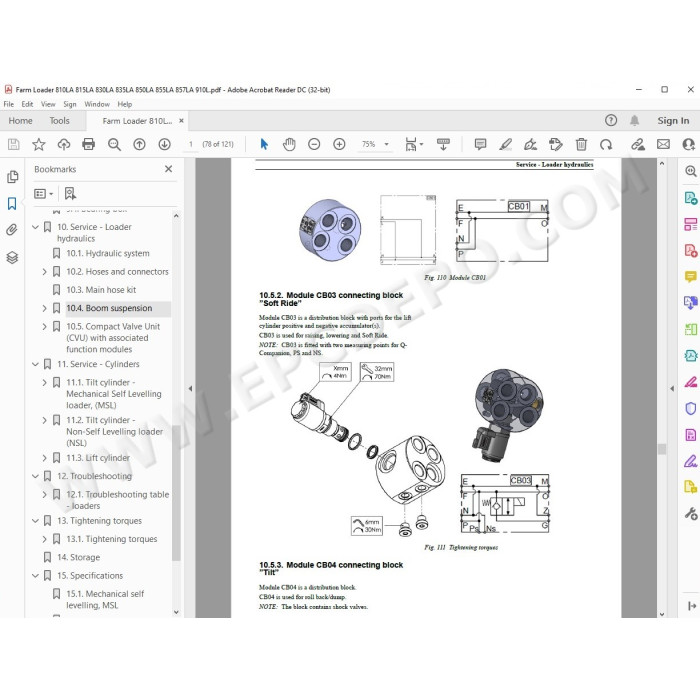Share a link to the file
The width and height of the screenshot is (700, 700).
click(x=638, y=144)
